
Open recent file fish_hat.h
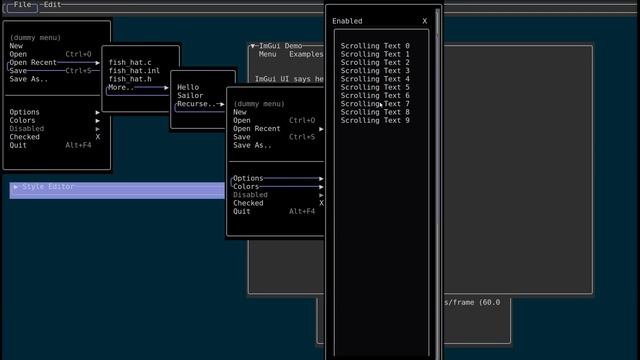coord(130,79)
